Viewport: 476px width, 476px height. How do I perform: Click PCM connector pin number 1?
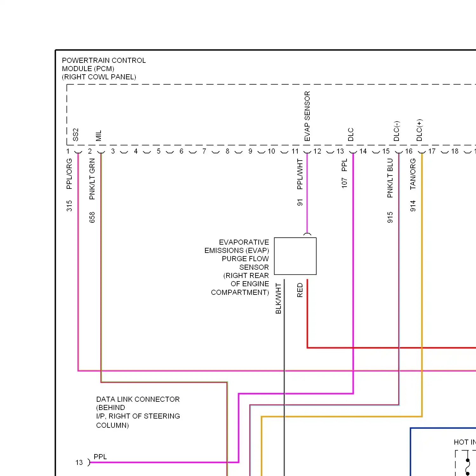pos(68,151)
